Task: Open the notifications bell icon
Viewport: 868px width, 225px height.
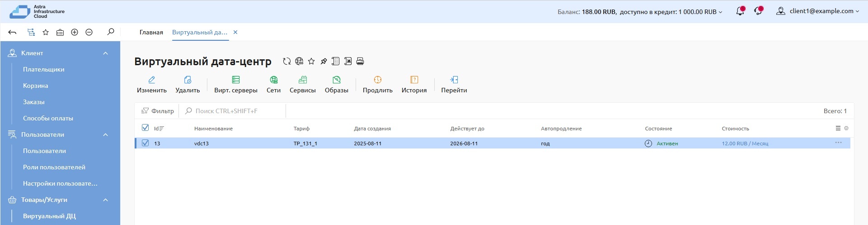Action: [x=740, y=11]
